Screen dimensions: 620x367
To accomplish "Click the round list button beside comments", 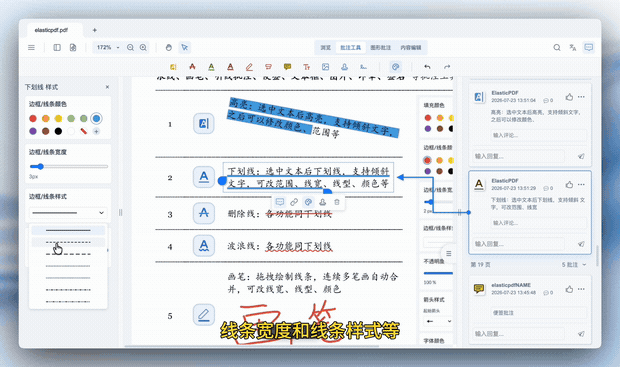I will (448, 253).
